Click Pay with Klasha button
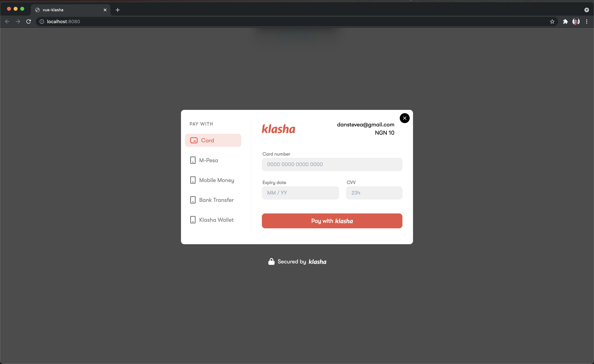594x364 pixels. 332,221
